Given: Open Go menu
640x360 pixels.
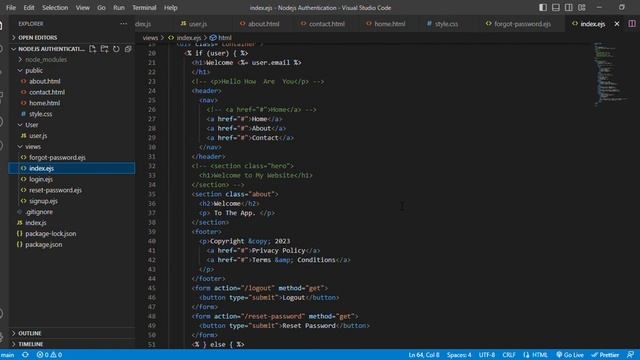Looking at the screenshot, I should [x=101, y=7].
